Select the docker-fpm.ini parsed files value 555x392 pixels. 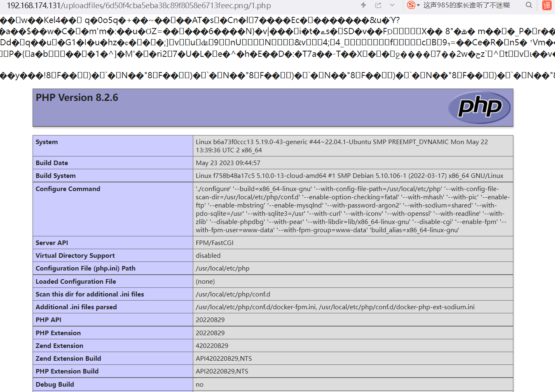coord(335,307)
